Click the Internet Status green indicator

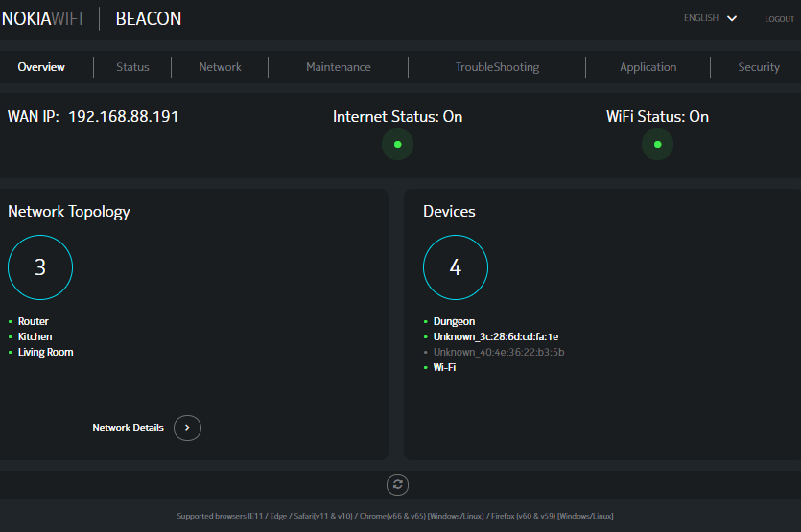(397, 145)
